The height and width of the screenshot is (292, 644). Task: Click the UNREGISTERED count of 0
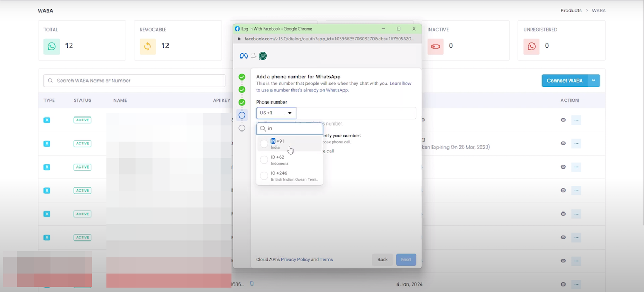[x=547, y=46]
